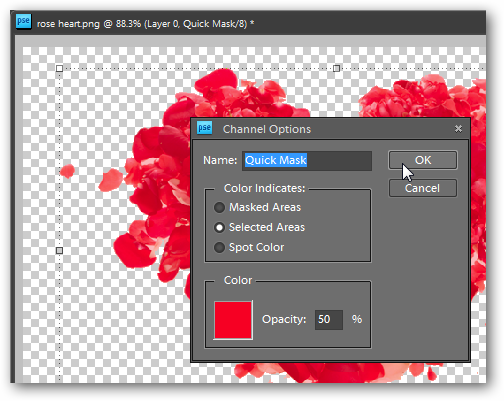Image resolution: width=504 pixels, height=401 pixels.
Task: Click the top-middle selection handle above roses
Action: 337,68
